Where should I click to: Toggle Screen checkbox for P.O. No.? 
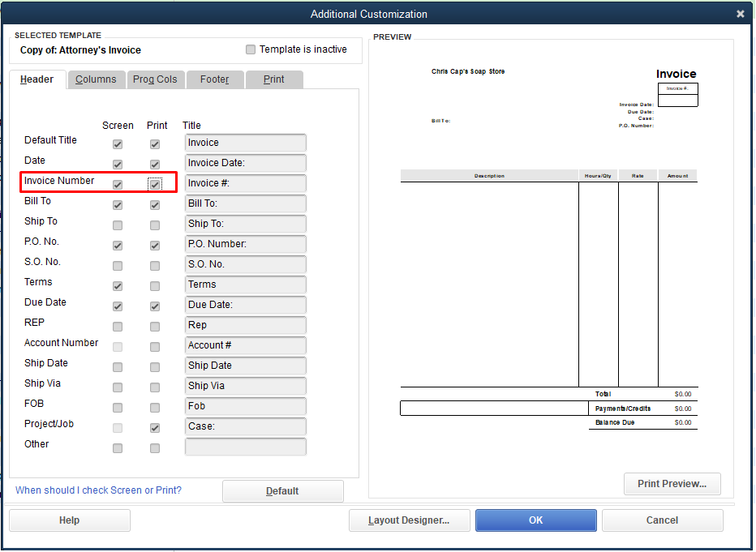[x=117, y=245]
